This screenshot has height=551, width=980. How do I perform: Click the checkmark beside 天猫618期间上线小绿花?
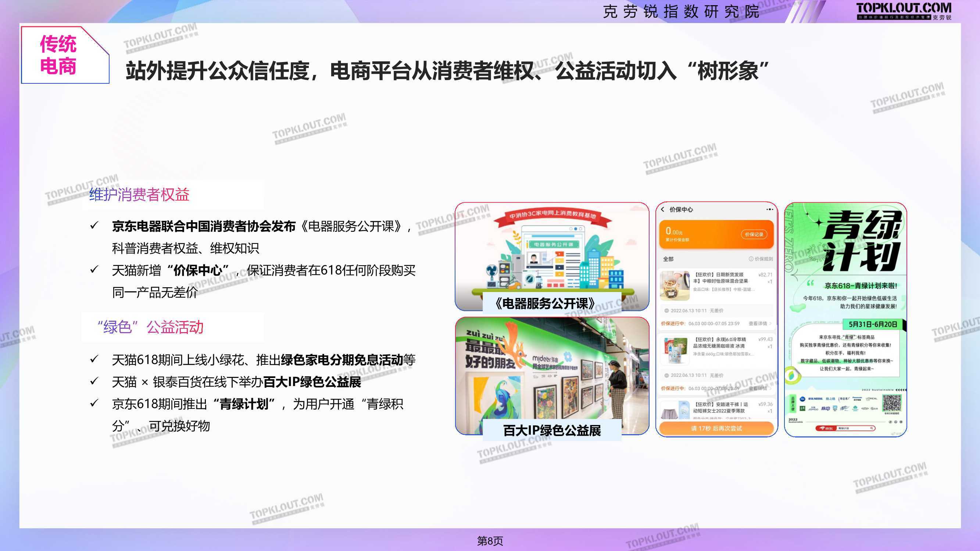pyautogui.click(x=94, y=359)
